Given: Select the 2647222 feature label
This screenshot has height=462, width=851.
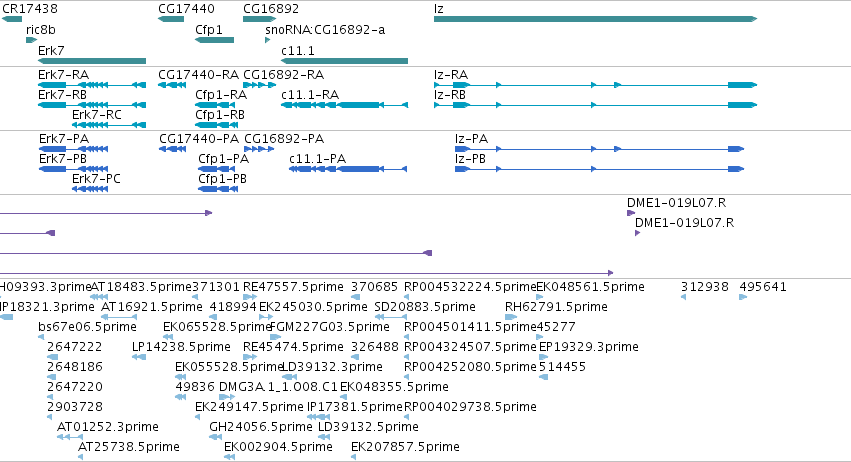Looking at the screenshot, I should 75,347.
